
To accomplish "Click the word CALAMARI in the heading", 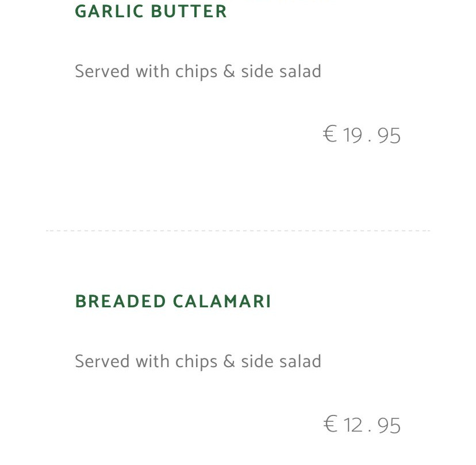I will (222, 301).
